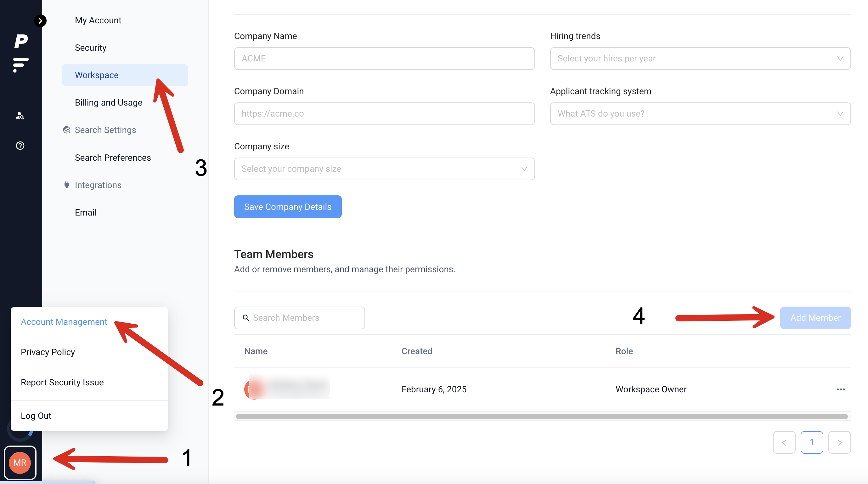Expand Company size dropdown
The height and width of the screenshot is (484, 868).
click(x=384, y=169)
